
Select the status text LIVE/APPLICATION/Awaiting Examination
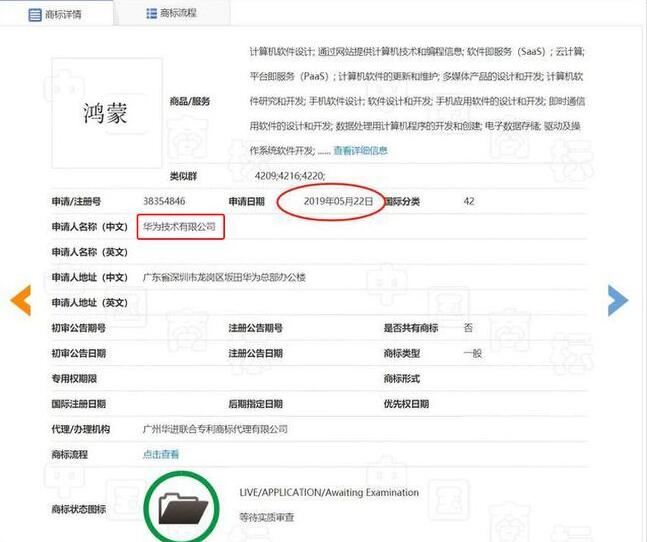coord(329,493)
